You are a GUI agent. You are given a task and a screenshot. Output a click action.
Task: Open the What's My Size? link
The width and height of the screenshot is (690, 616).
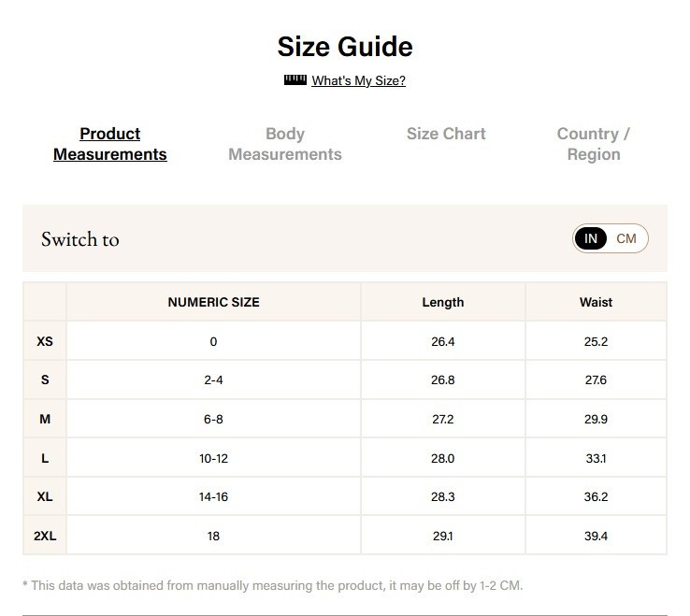[x=358, y=80]
